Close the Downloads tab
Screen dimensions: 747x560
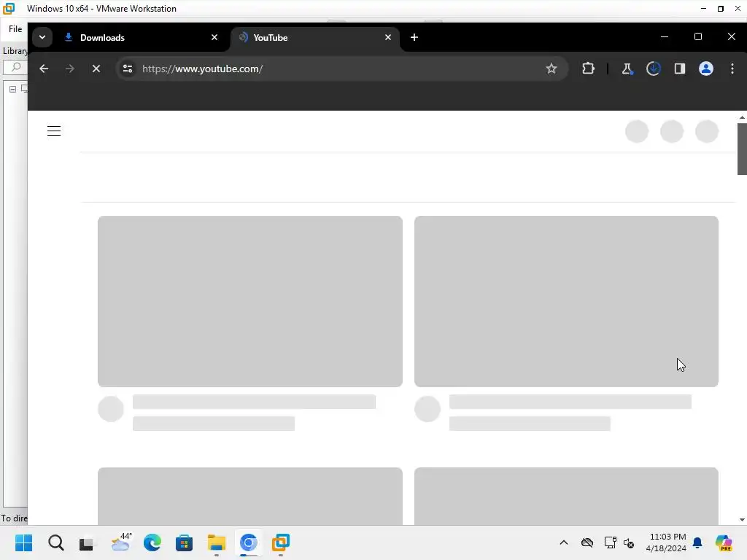[214, 37]
